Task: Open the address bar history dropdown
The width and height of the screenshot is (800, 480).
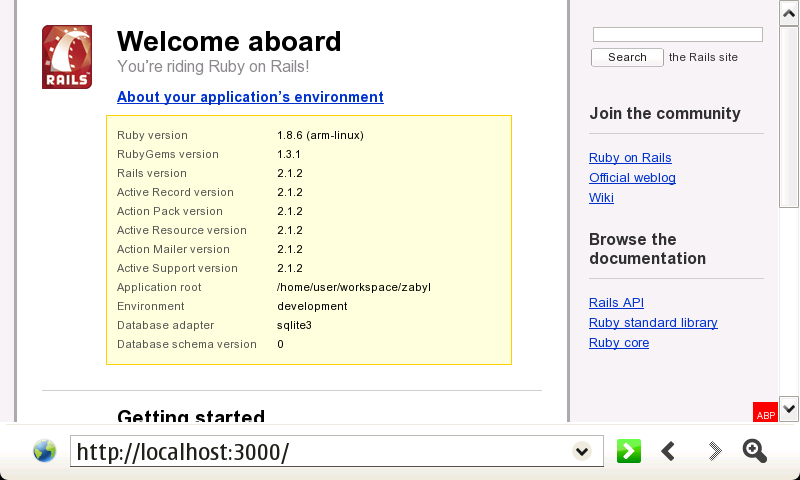Action: [582, 451]
